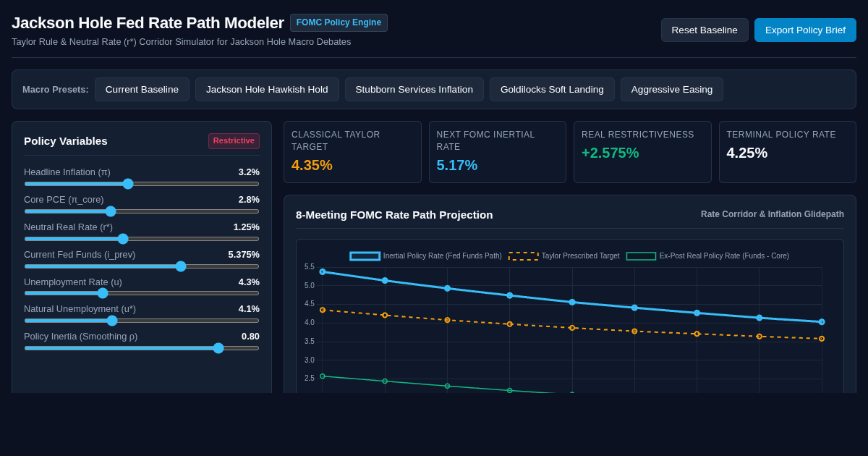Click the 4.25% terminal rate figure

coord(747,153)
